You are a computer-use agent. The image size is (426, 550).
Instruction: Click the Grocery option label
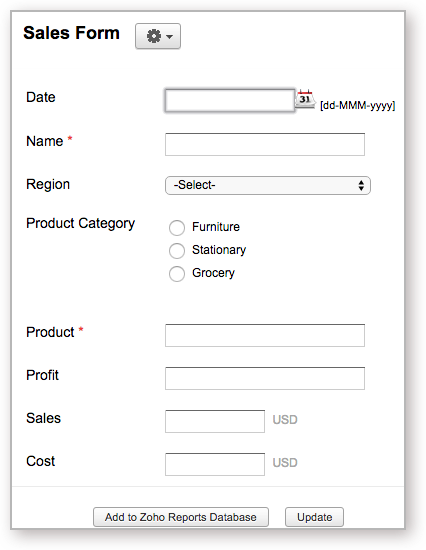tap(213, 273)
